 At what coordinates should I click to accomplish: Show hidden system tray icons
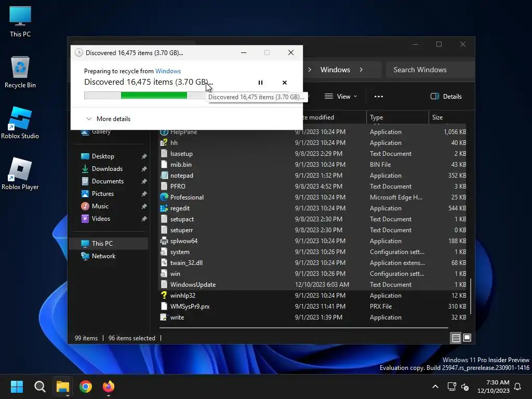click(435, 387)
